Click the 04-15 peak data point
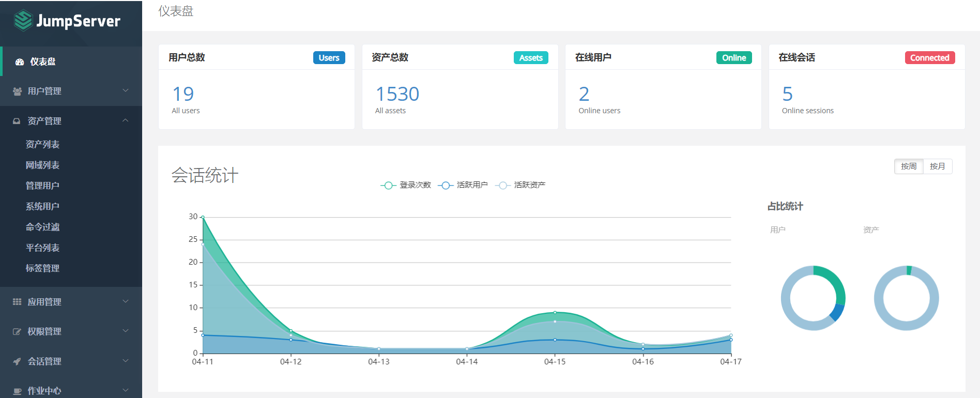Image resolution: width=980 pixels, height=398 pixels. click(555, 312)
